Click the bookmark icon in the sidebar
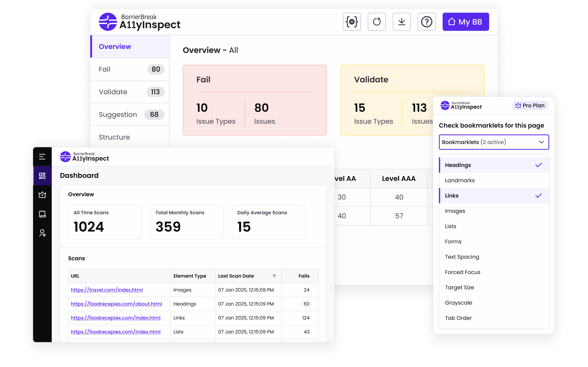Screen dimensions: 588x367 coord(42,214)
